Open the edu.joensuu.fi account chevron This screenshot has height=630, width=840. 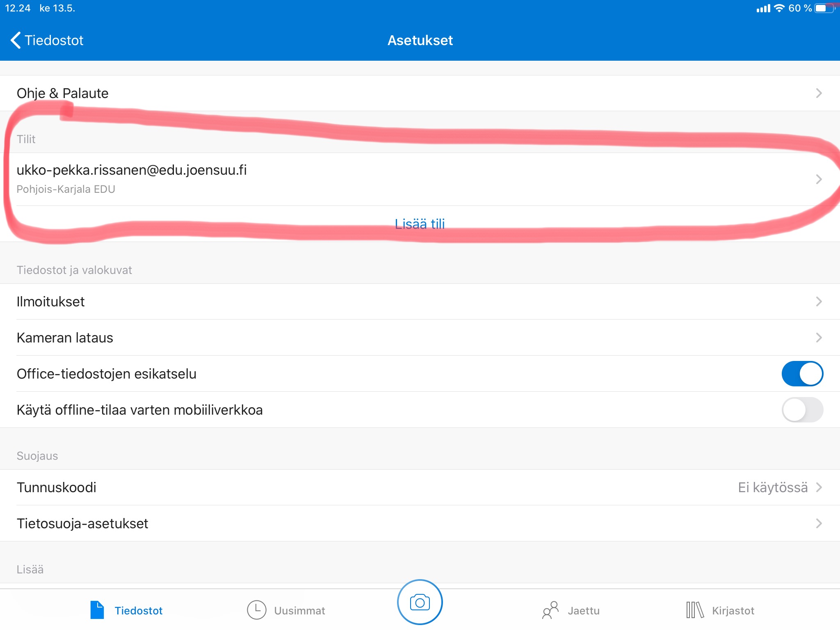tap(819, 179)
